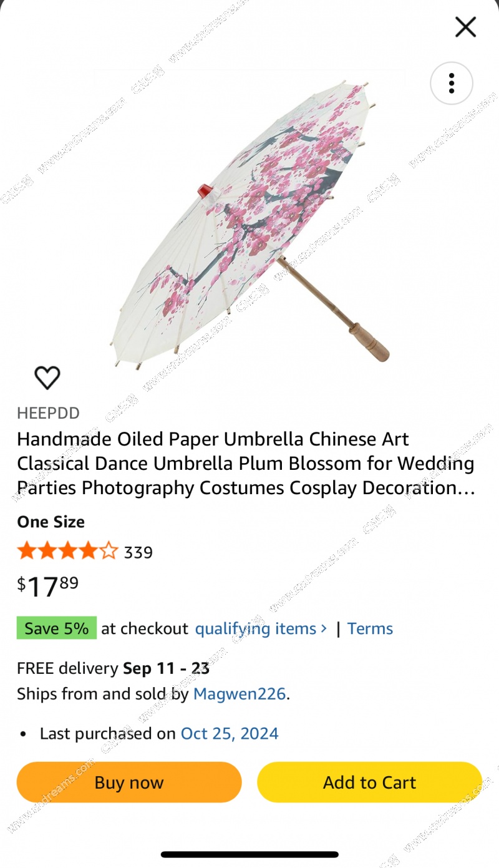499x868 pixels.
Task: Open the 339 reviews count
Action: [138, 553]
